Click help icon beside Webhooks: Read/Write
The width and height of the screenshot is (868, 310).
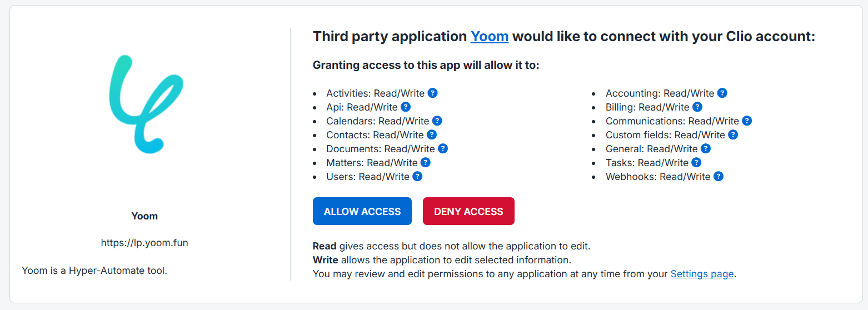tap(719, 176)
